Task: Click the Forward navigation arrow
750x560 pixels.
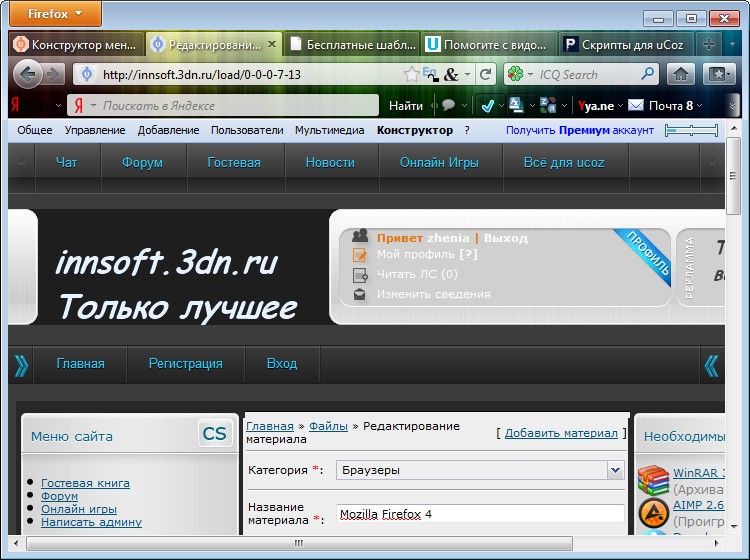Action: [53, 74]
